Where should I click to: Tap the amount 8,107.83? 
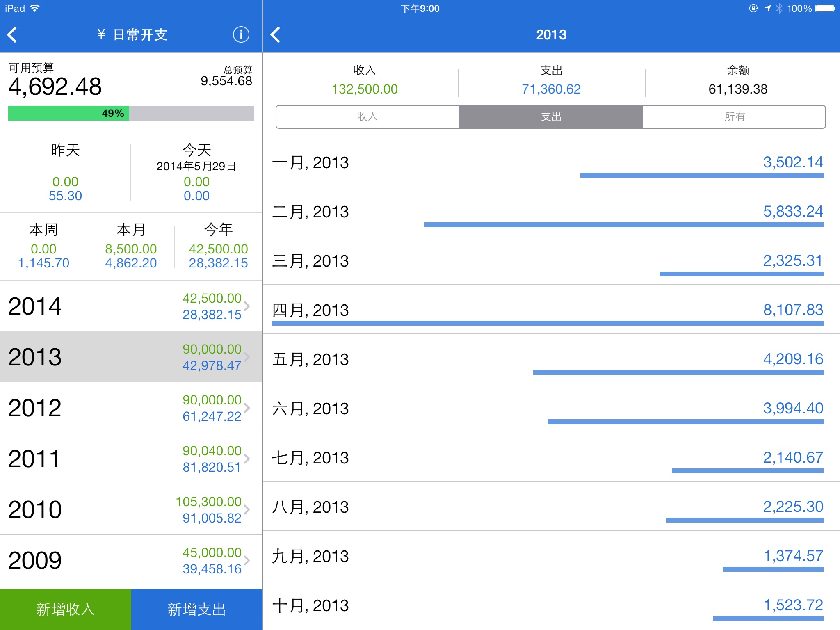793,310
